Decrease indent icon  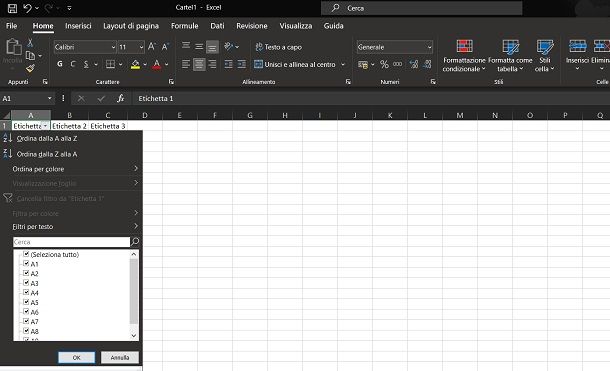[x=228, y=64]
